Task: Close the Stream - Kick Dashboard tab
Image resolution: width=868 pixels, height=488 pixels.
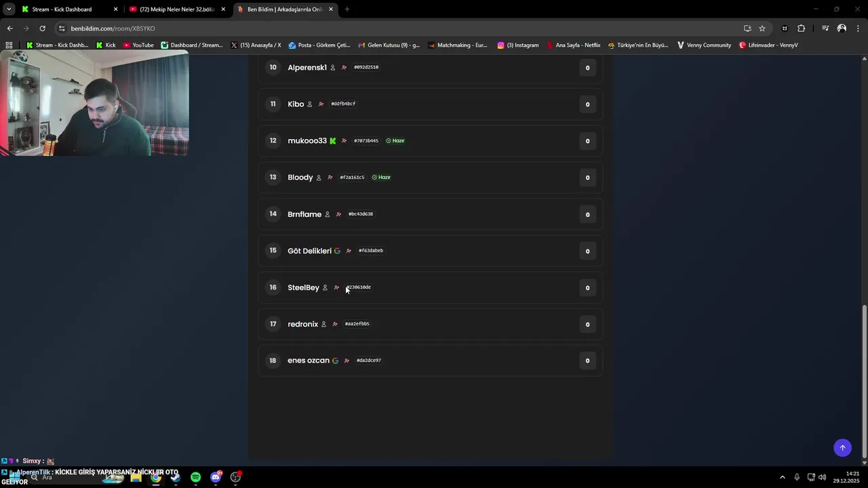Action: (115, 9)
